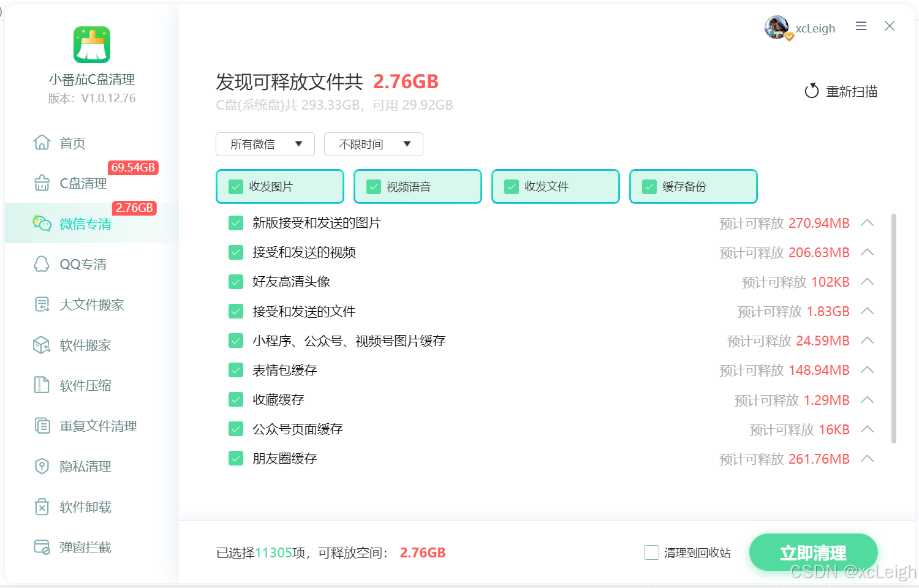This screenshot has width=919, height=588.
Task: Click the 2.76GB badge on 微信专清
Action: (x=134, y=208)
